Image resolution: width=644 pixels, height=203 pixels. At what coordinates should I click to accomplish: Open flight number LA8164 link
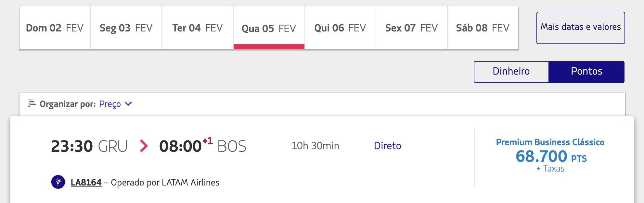point(86,182)
